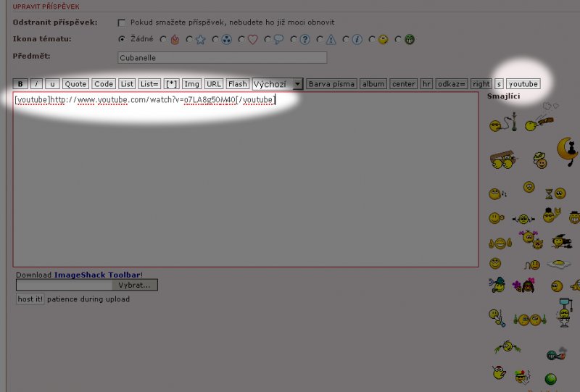Click the Předmět field containing Cubanelle
Screen dimensions: 580x392
click(222, 57)
